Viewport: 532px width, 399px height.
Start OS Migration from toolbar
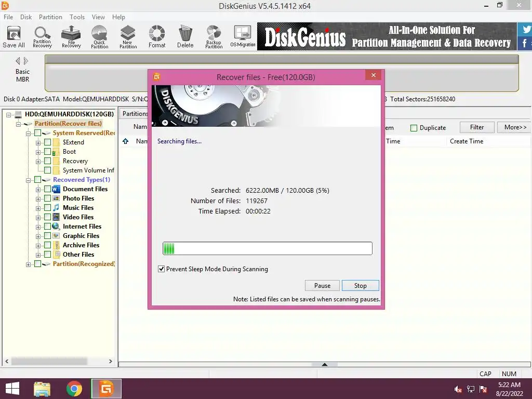coord(243,37)
